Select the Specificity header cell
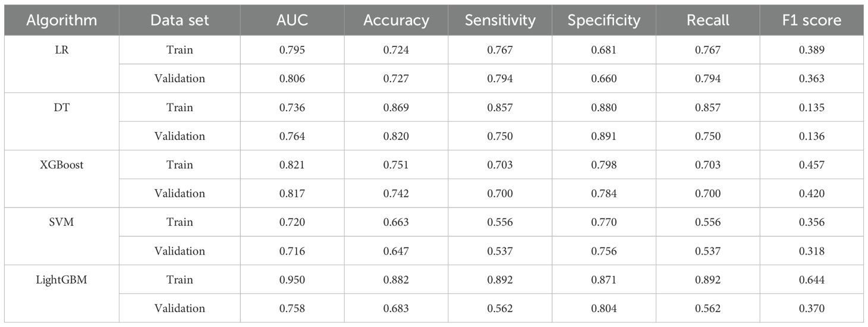The image size is (868, 327). tap(603, 20)
